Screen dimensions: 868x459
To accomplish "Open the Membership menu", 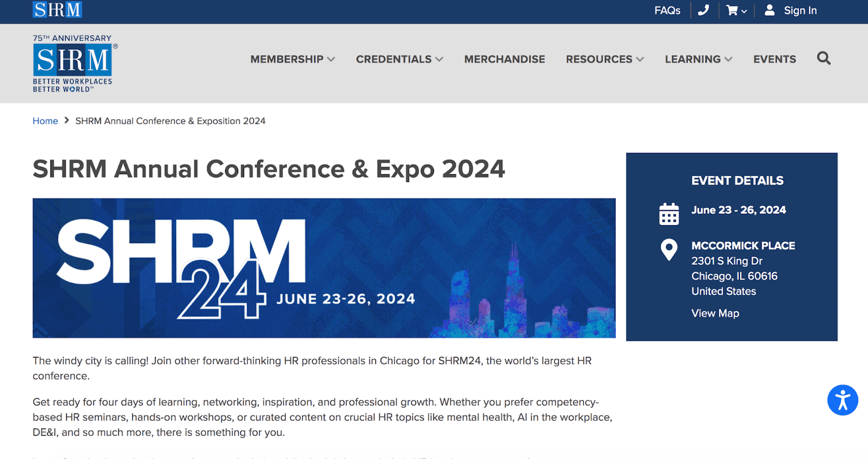I will [x=286, y=59].
